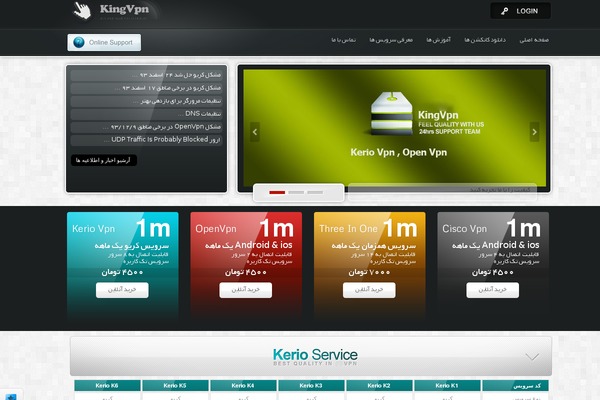Select the Kerio K3 column header
Screen dimensions: 600x400
click(311, 385)
